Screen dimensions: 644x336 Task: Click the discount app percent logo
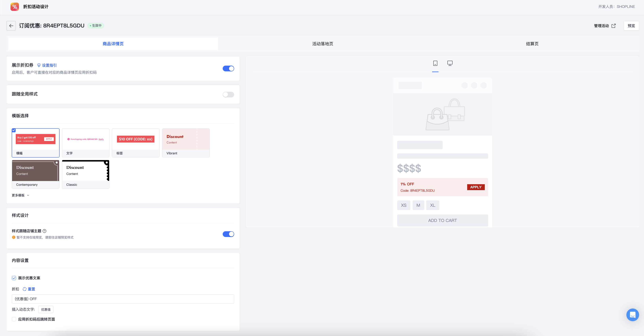pos(15,7)
